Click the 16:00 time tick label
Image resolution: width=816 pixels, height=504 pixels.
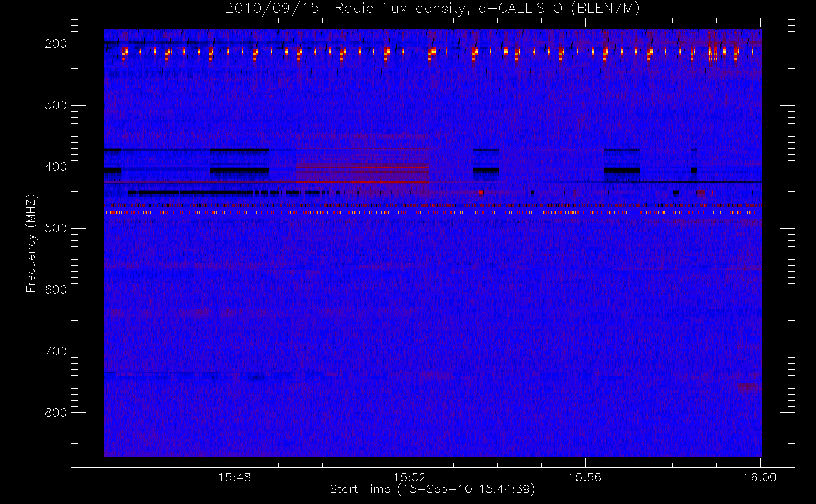coord(760,477)
